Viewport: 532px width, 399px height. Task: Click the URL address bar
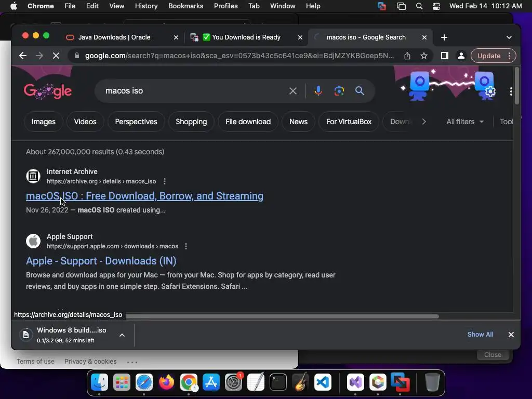(239, 56)
